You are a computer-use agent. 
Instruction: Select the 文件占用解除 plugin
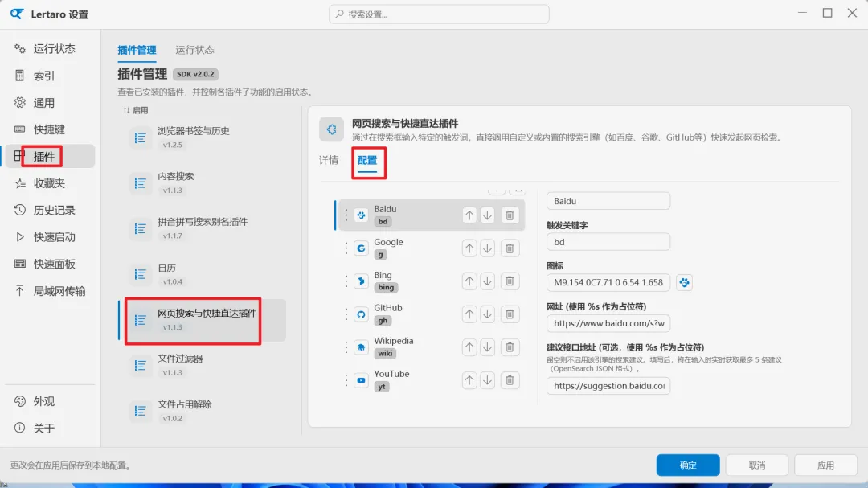point(203,412)
